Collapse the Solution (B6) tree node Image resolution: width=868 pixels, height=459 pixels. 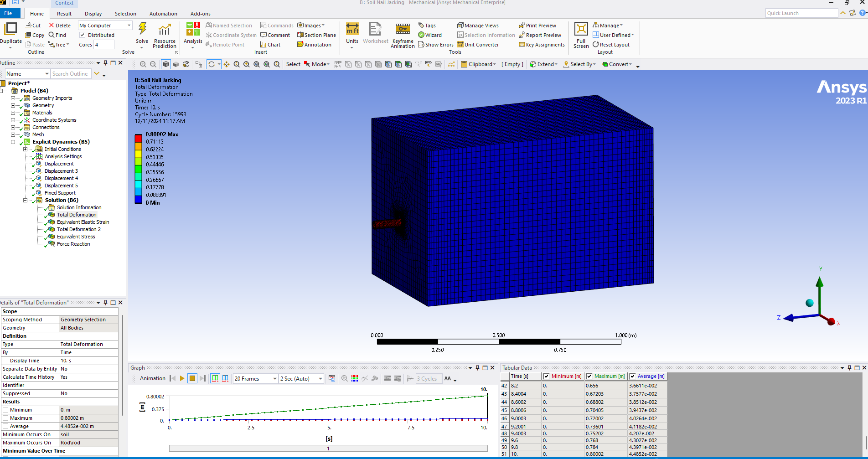tap(26, 200)
